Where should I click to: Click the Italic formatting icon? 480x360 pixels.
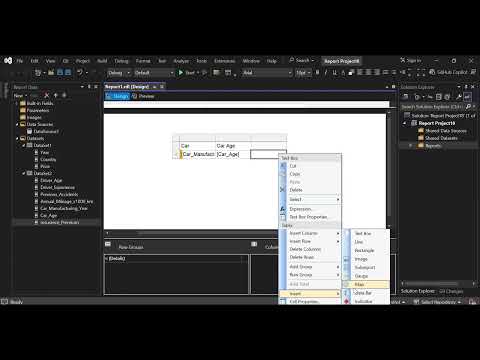pos(326,72)
